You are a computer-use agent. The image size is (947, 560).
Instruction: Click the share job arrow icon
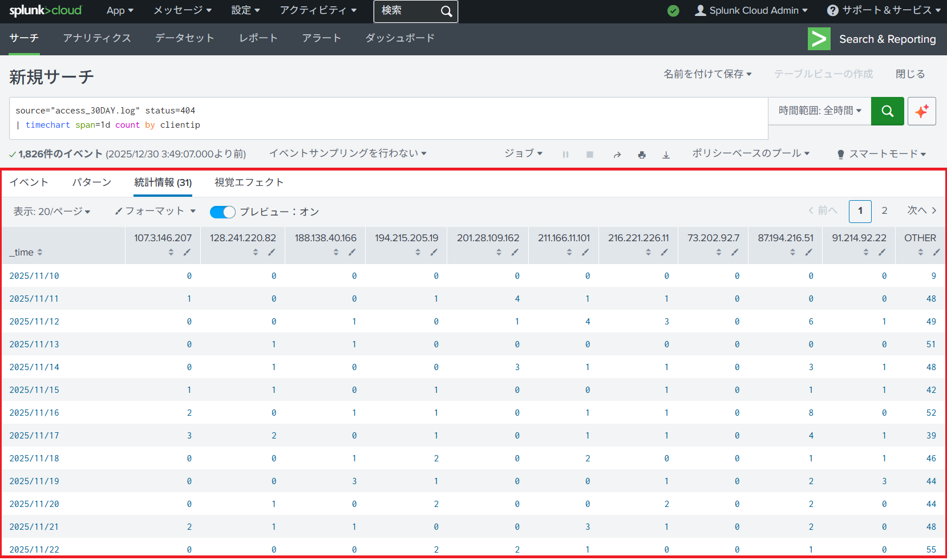[x=617, y=155]
